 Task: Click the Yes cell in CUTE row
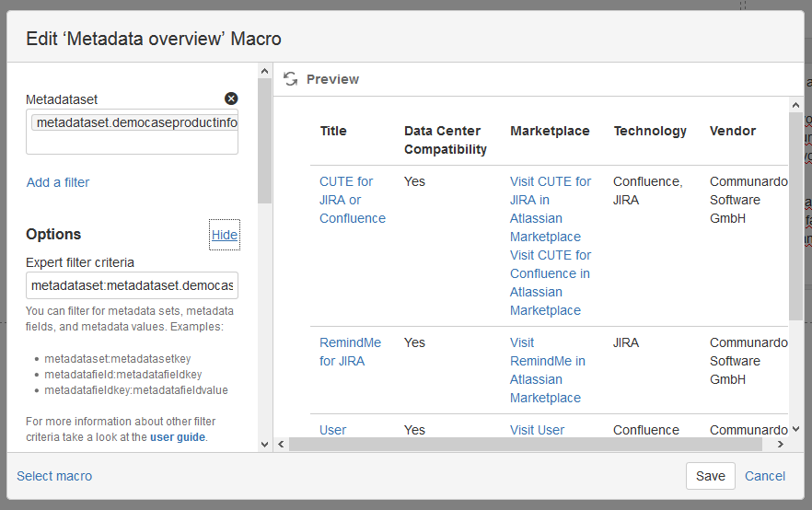(414, 181)
